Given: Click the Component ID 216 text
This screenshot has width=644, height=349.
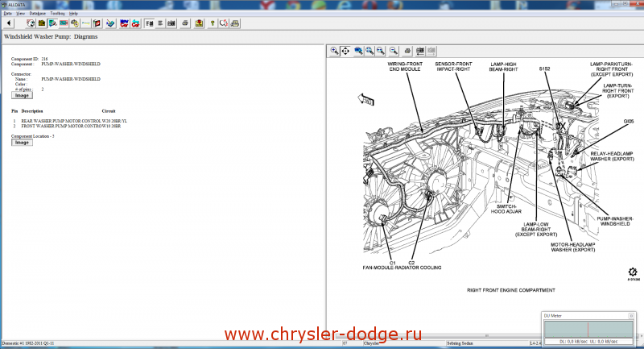Looking at the screenshot, I should click(x=29, y=59).
